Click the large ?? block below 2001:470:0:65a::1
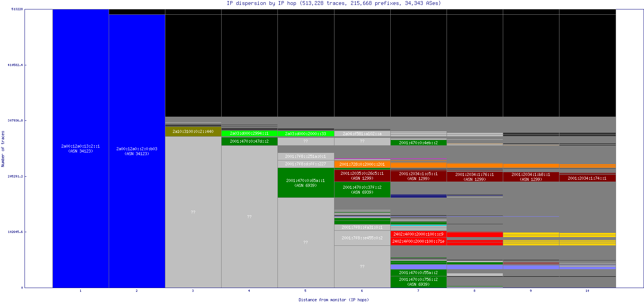The width and height of the screenshot is (644, 302). pos(305,242)
